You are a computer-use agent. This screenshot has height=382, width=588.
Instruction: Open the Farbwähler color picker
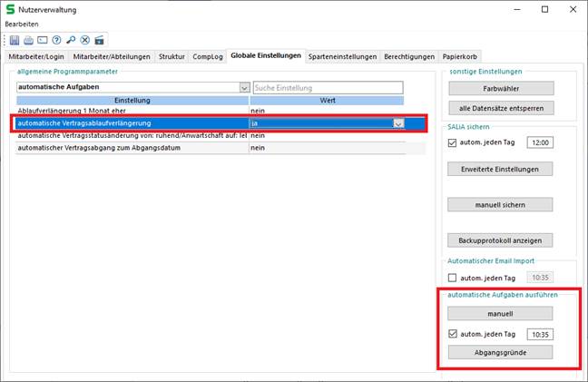(500, 88)
